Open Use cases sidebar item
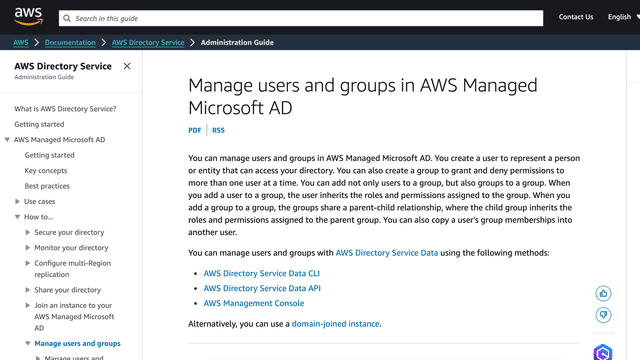 point(40,202)
